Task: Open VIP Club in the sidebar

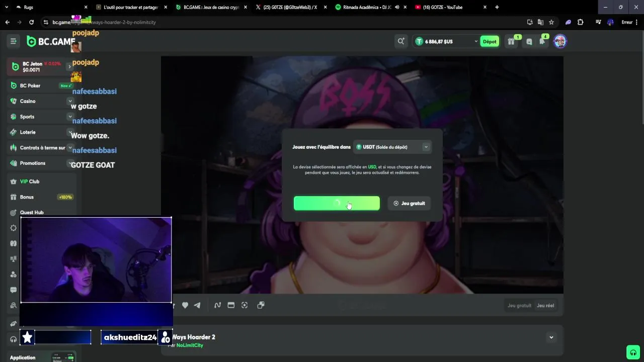Action: tap(41, 182)
